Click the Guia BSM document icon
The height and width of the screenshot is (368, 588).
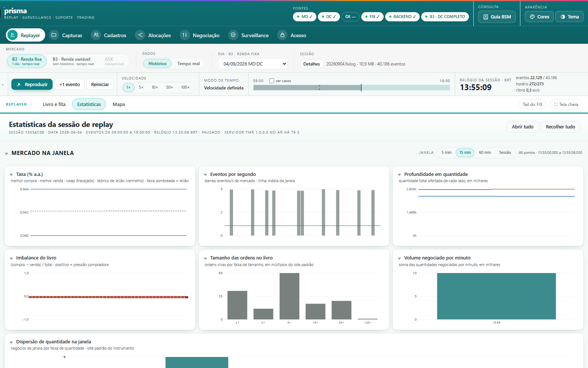[x=485, y=17]
